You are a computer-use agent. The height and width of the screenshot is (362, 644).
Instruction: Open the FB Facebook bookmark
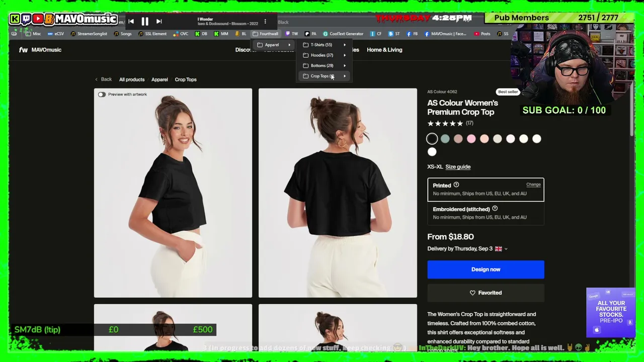(412, 34)
